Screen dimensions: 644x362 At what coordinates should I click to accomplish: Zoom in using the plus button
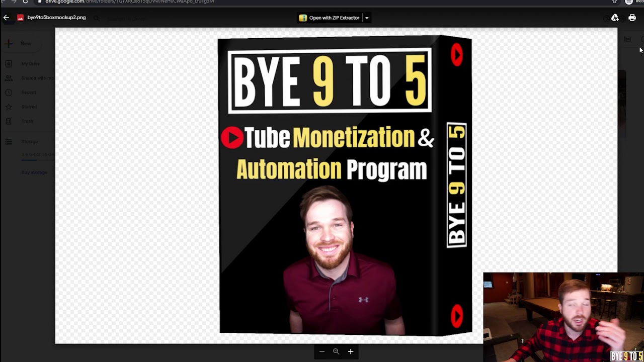(351, 351)
